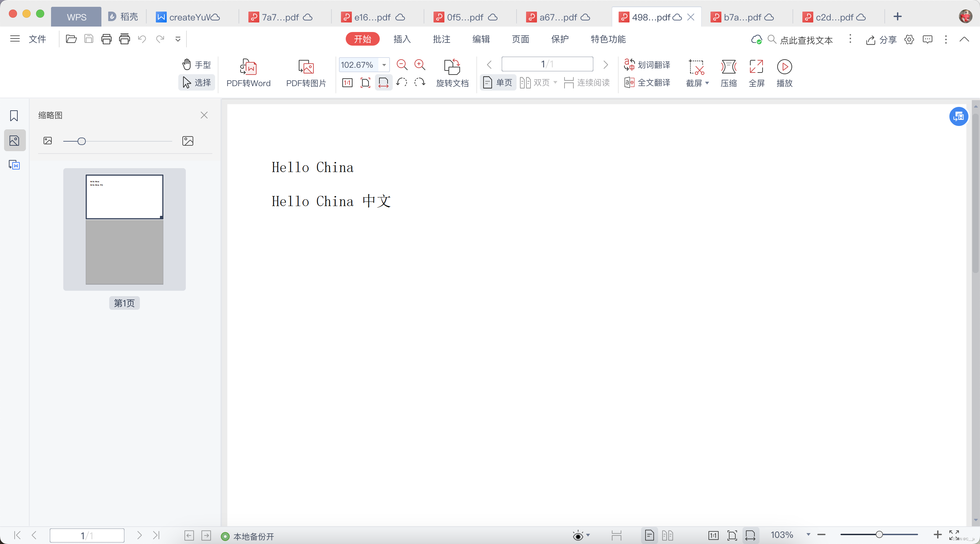Viewport: 980px width, 544px height.
Task: Open the bookmark panel in the sidebar
Action: click(14, 116)
